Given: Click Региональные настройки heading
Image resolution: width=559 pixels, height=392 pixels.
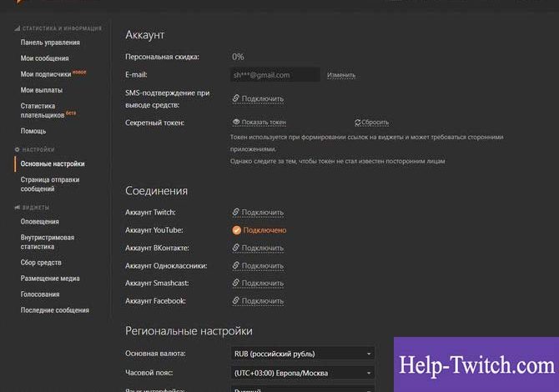Looking at the screenshot, I should click(x=189, y=331).
